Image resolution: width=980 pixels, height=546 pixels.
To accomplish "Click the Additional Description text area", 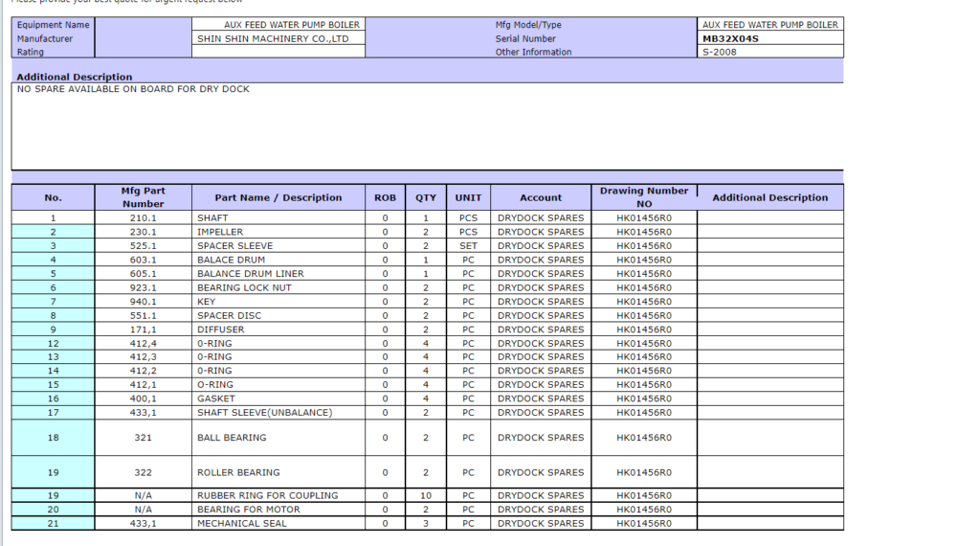I will [427, 126].
